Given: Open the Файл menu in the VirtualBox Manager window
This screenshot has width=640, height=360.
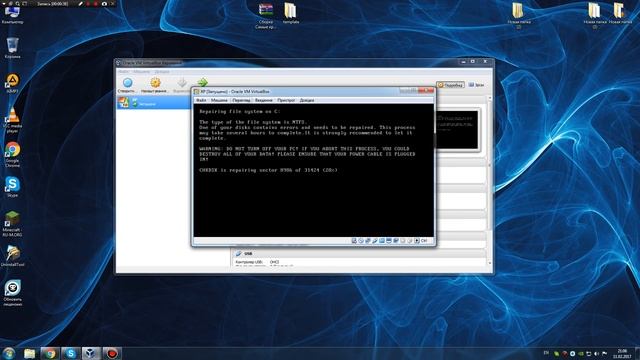Looking at the screenshot, I should (x=123, y=72).
